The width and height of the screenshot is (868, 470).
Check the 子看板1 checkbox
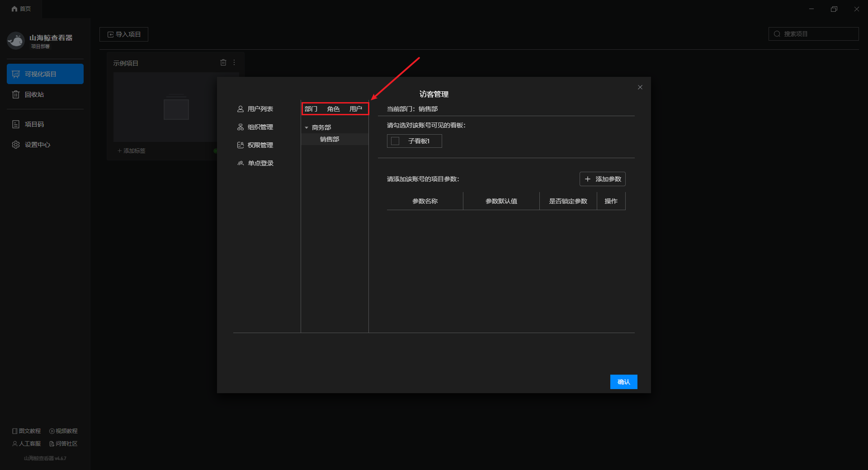click(x=395, y=141)
